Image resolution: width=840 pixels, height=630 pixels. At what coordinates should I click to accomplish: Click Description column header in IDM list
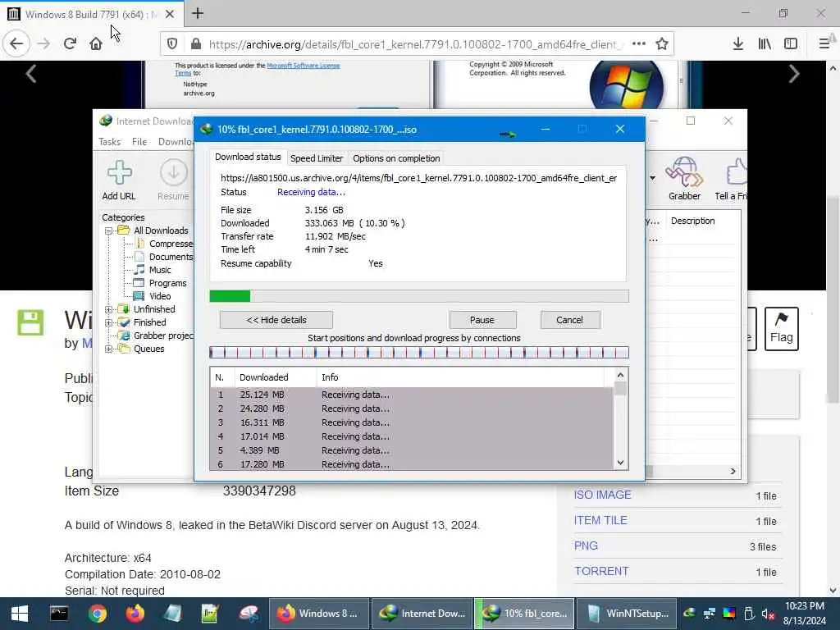(x=692, y=221)
